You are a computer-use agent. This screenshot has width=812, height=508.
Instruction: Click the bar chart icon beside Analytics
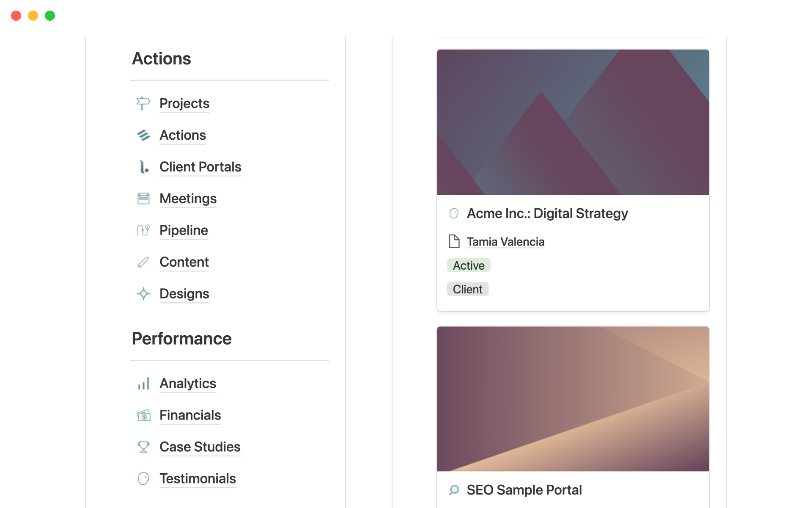point(143,384)
